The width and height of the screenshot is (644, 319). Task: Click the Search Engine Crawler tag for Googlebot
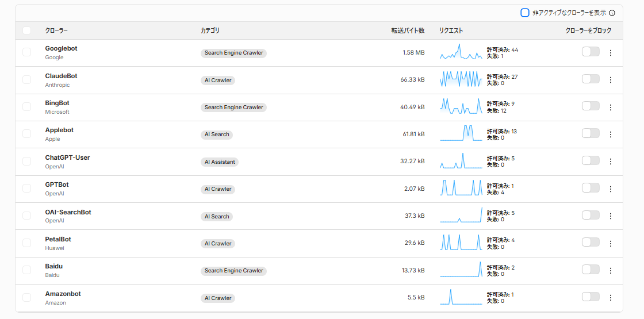point(233,53)
